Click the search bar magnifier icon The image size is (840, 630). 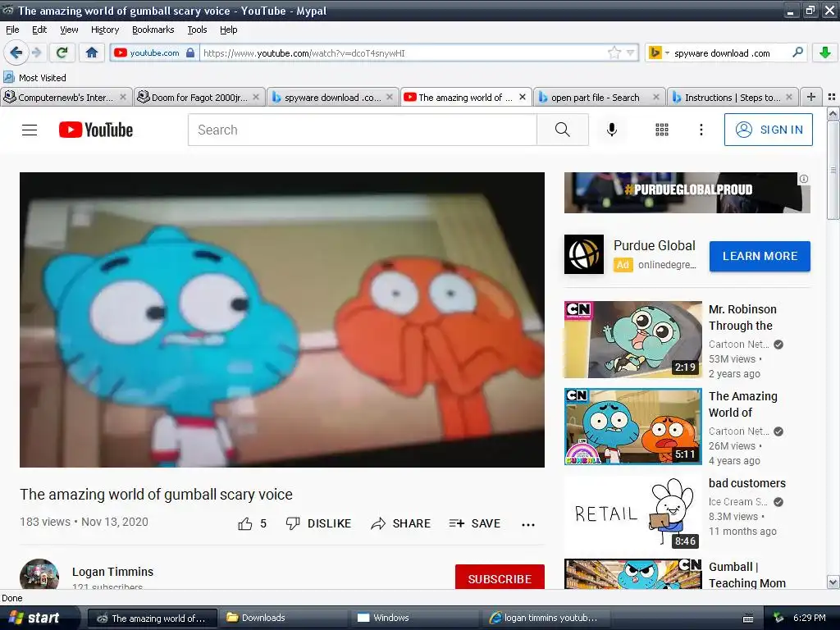point(797,52)
